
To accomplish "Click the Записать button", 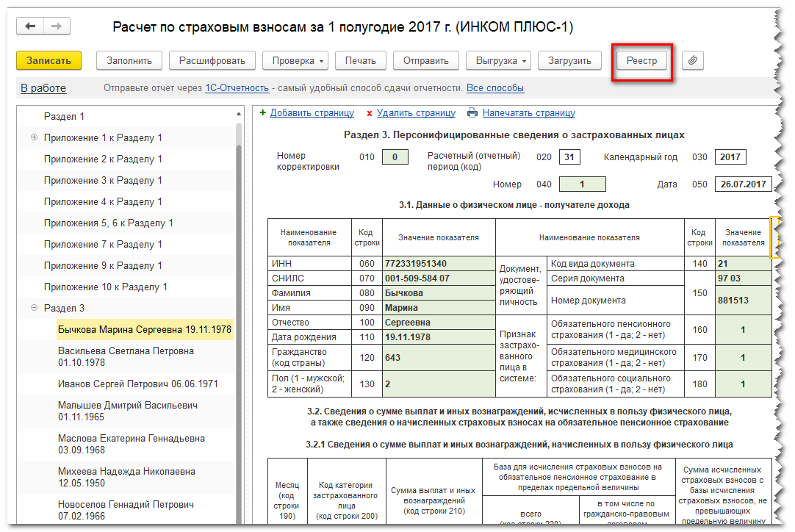I will (48, 60).
